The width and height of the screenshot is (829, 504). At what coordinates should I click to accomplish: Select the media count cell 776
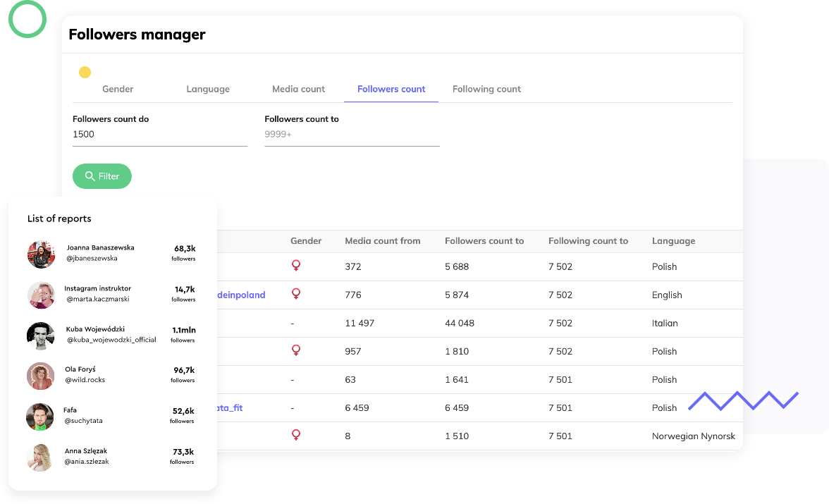click(353, 295)
